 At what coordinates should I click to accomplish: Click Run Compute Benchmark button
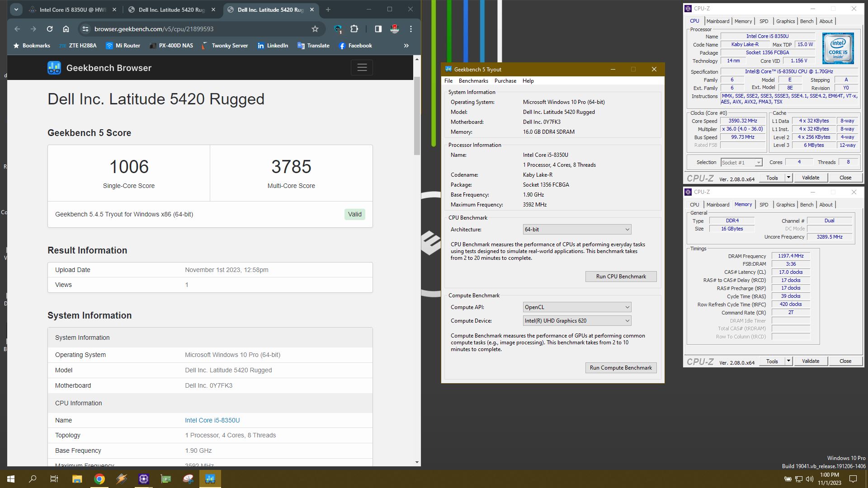(x=621, y=368)
